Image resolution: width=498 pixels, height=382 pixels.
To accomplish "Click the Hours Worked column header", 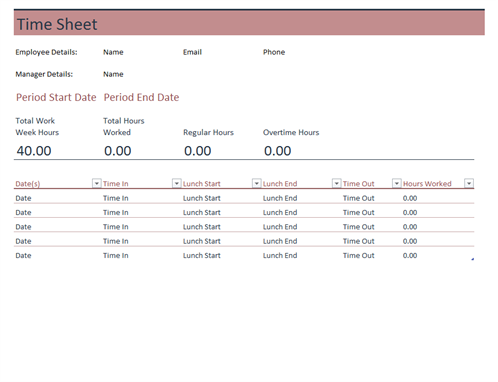I will [427, 184].
